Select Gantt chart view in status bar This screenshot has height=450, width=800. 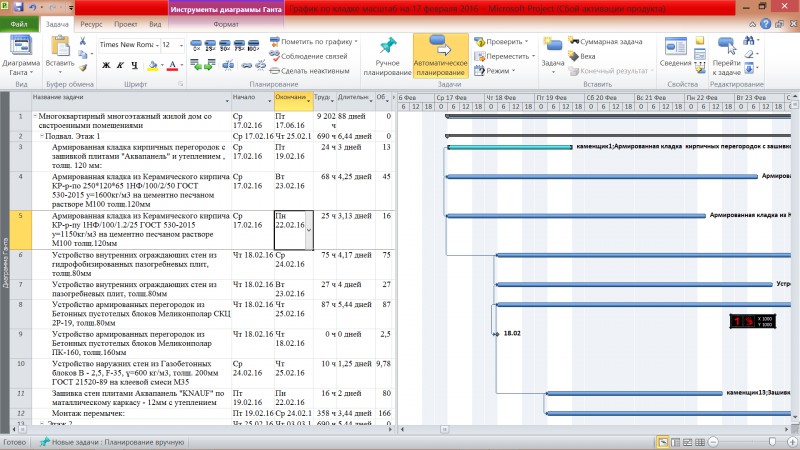pyautogui.click(x=663, y=442)
